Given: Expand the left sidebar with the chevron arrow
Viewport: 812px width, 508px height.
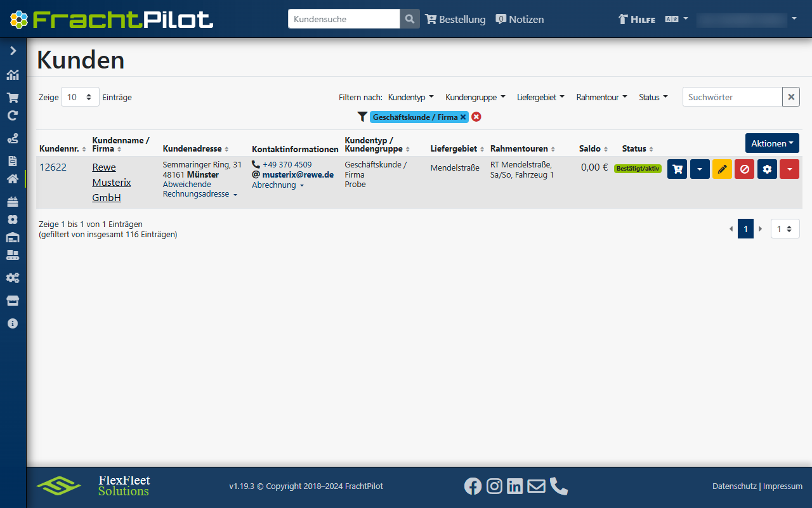Looking at the screenshot, I should pos(13,51).
